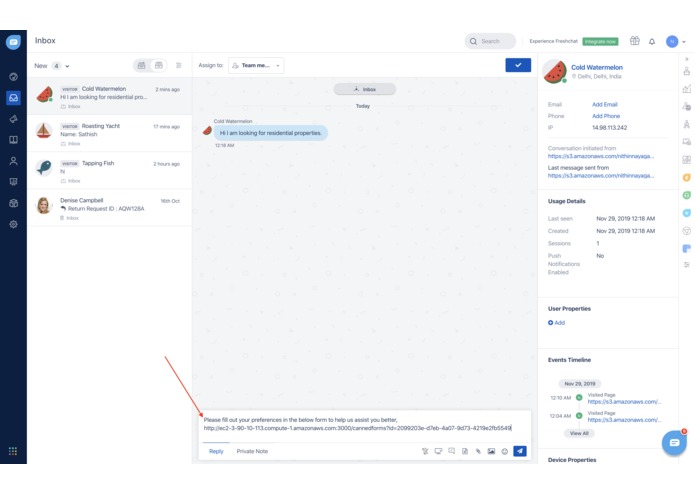
Task: Click the Search field in header
Action: (x=490, y=41)
